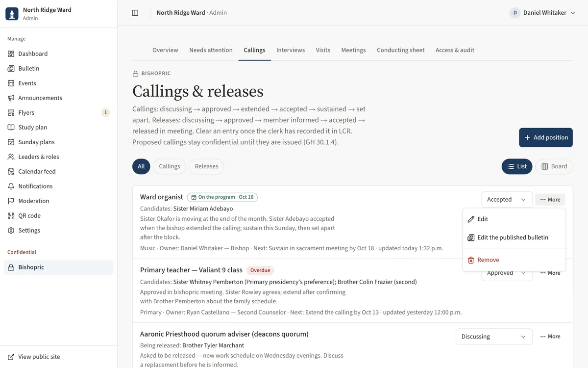
Task: Open Notifications bell item
Action: pos(59,186)
